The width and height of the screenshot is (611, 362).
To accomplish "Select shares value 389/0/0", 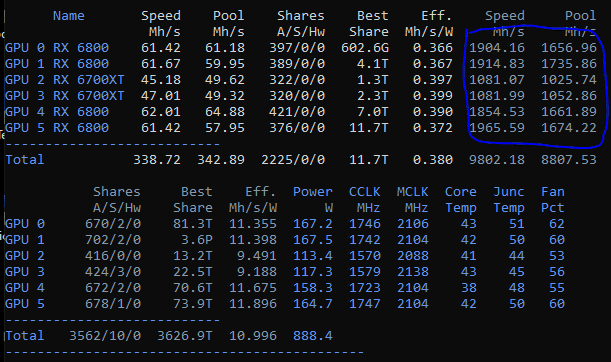I will (x=297, y=64).
